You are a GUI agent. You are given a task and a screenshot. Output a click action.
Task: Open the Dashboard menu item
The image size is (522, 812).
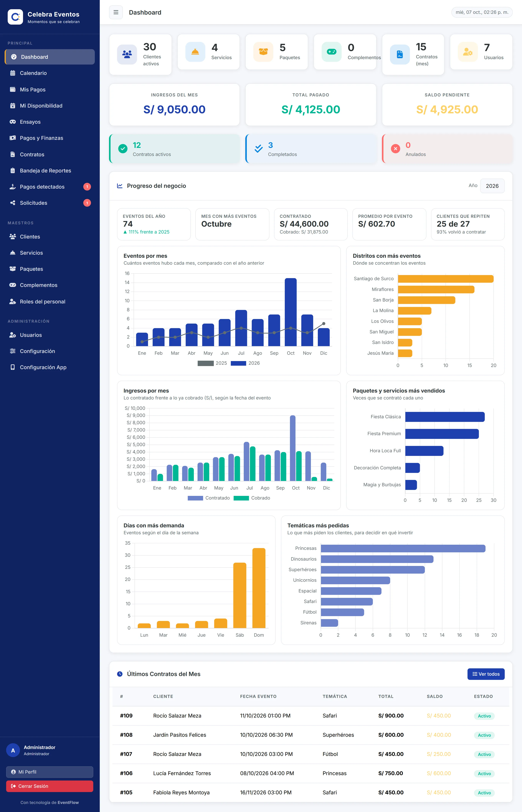[x=50, y=57]
